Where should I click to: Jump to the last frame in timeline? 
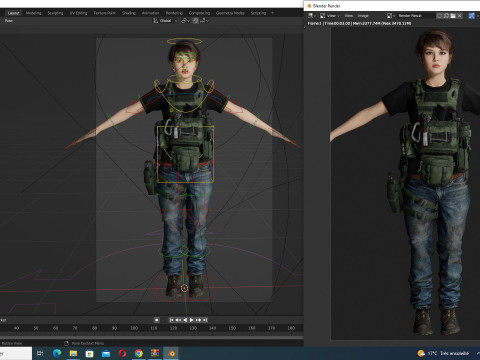point(205,320)
